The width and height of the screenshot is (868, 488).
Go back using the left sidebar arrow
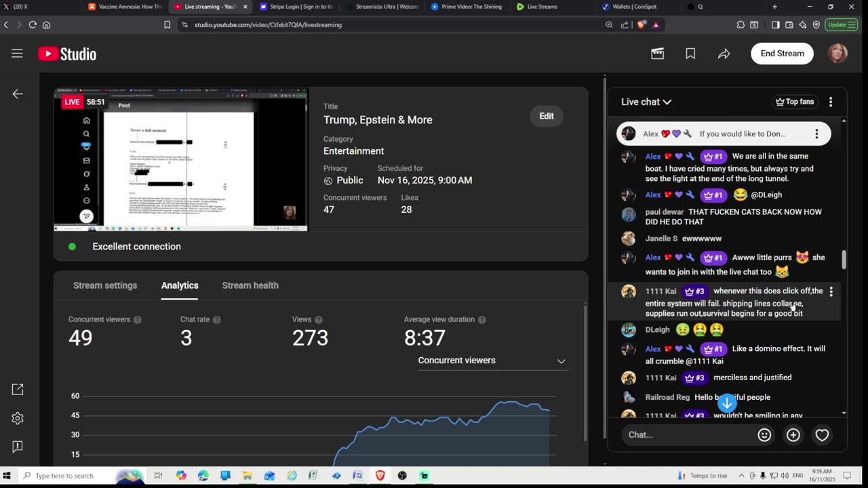pos(18,94)
